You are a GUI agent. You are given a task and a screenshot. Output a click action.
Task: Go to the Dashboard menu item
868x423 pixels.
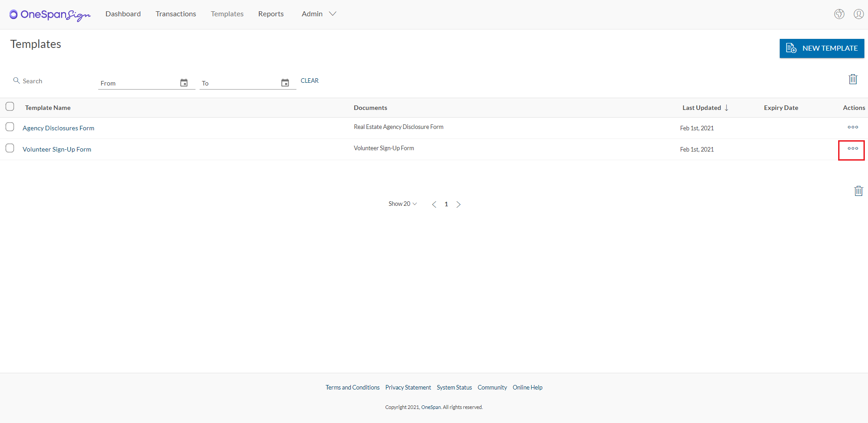[123, 14]
